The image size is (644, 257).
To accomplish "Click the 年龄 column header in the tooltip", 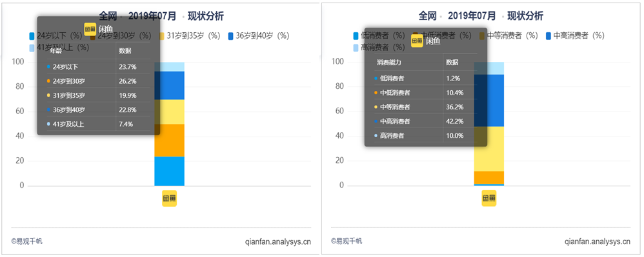I will (55, 52).
